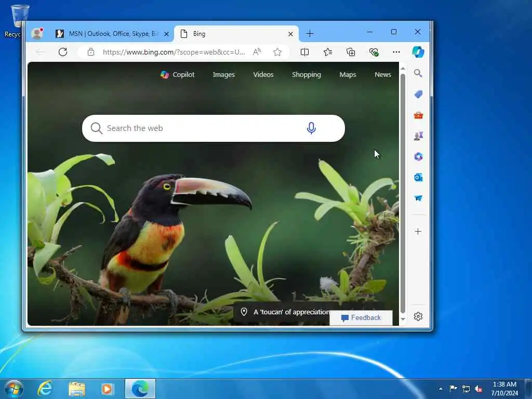Screen dimensions: 532x399
Task: Click the vertical scrollbar thumb
Action: click(x=403, y=193)
